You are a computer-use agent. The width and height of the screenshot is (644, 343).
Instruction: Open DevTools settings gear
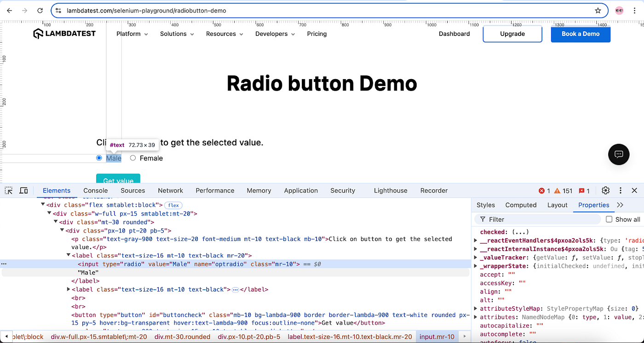(x=605, y=190)
